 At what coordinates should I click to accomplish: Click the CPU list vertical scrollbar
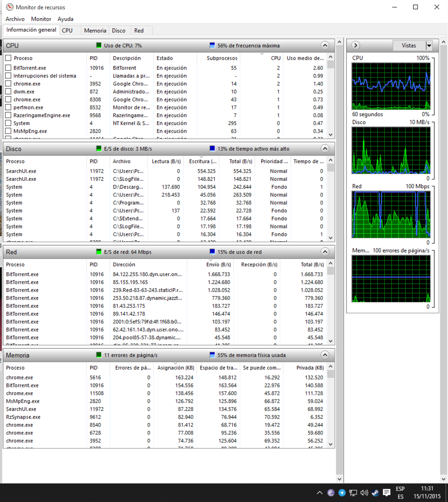coord(331,98)
